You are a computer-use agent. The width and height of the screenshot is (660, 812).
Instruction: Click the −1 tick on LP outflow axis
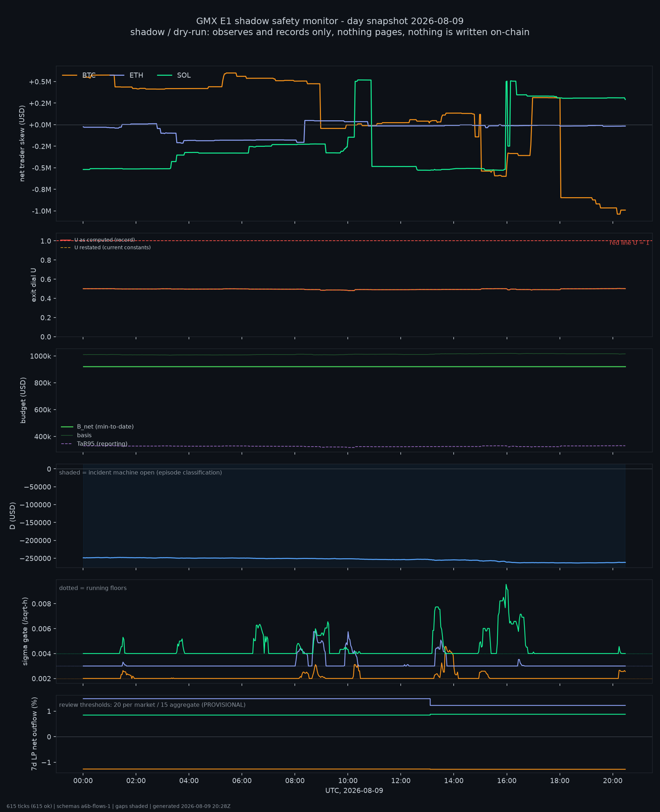pos(46,763)
